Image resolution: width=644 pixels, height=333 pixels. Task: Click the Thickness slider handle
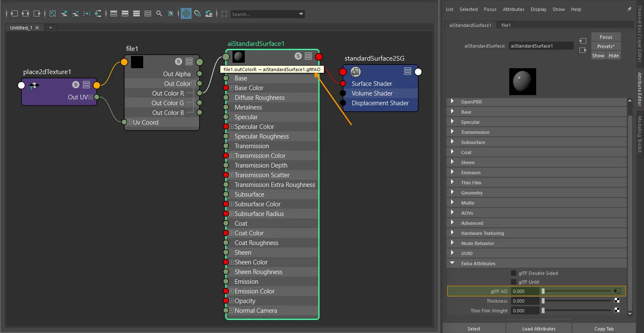coord(543,301)
